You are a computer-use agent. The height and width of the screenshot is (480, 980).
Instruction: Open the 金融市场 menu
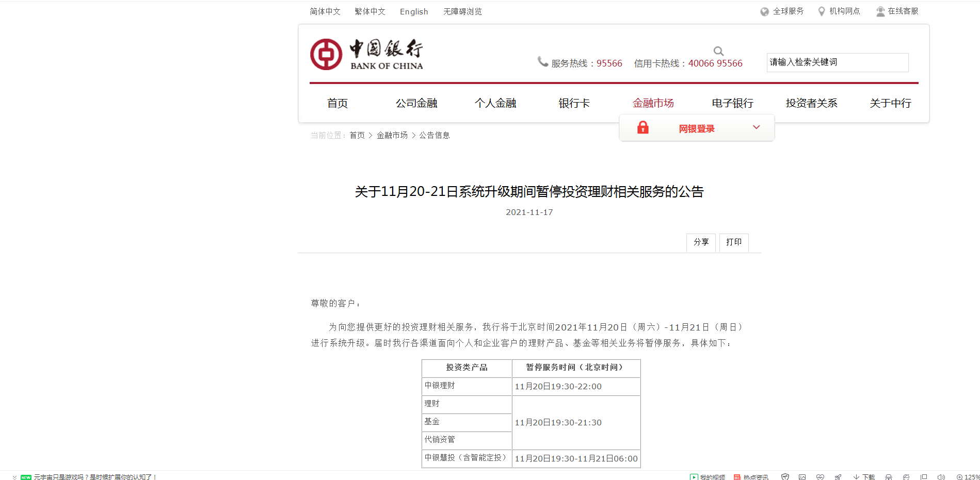pos(653,103)
